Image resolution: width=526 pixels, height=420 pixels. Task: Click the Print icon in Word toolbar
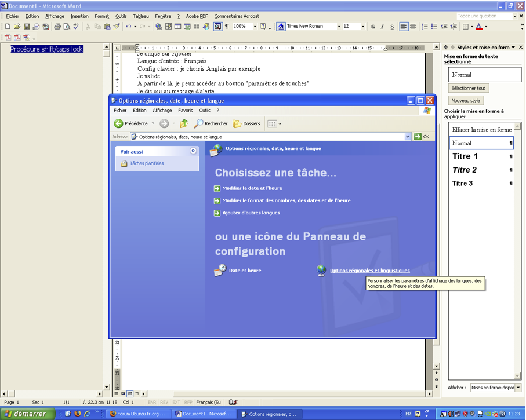point(57,27)
